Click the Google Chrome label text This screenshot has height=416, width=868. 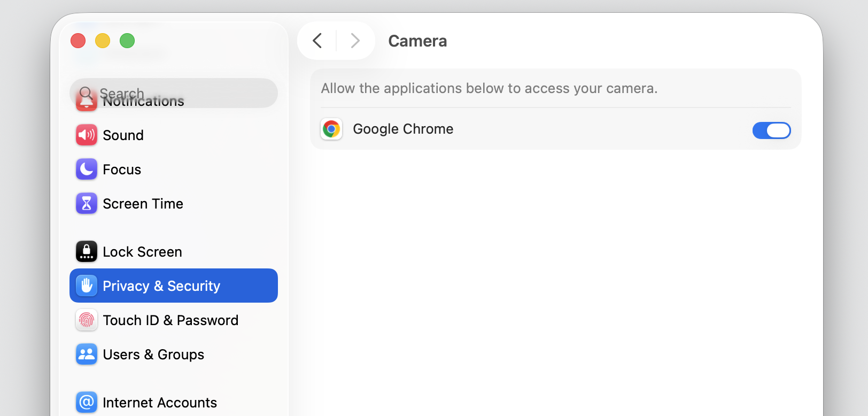tap(403, 129)
